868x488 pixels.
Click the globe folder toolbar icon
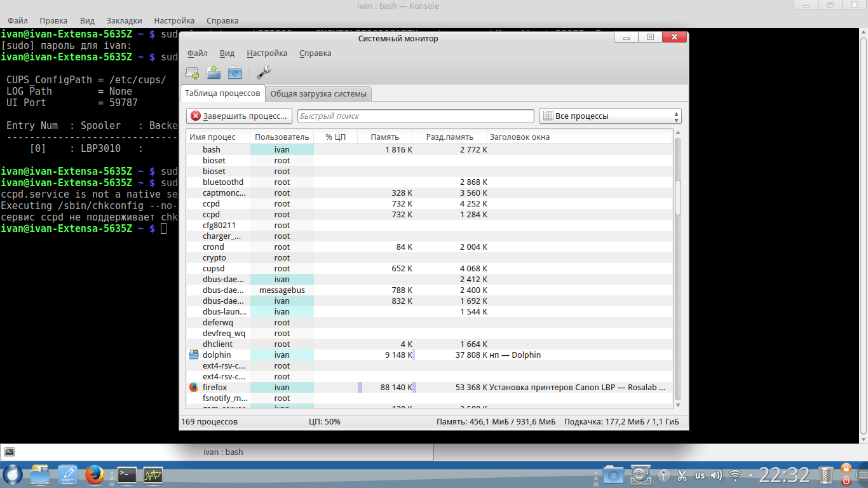pyautogui.click(x=235, y=73)
